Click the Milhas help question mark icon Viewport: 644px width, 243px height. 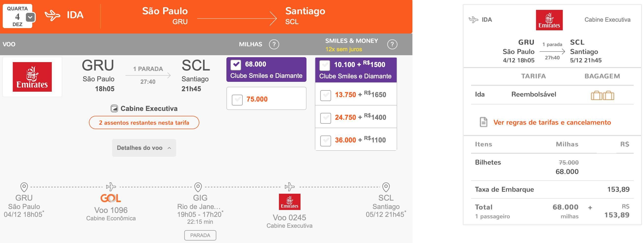point(274,45)
